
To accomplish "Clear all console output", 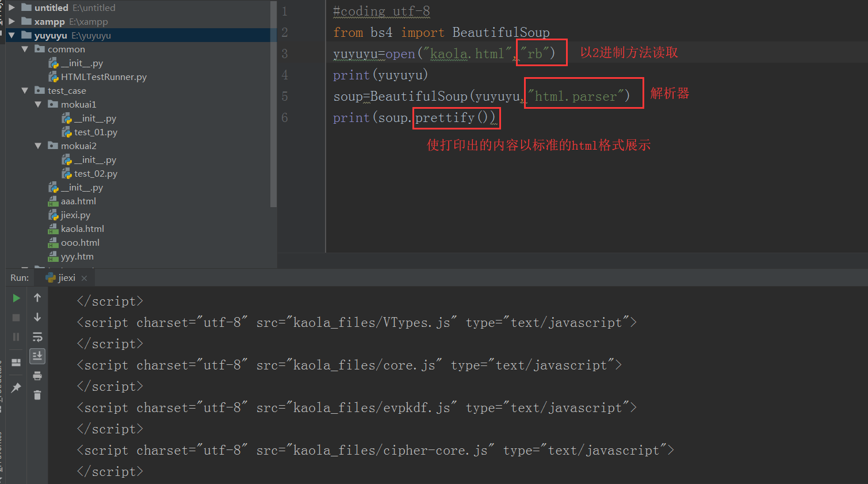I will pyautogui.click(x=37, y=395).
